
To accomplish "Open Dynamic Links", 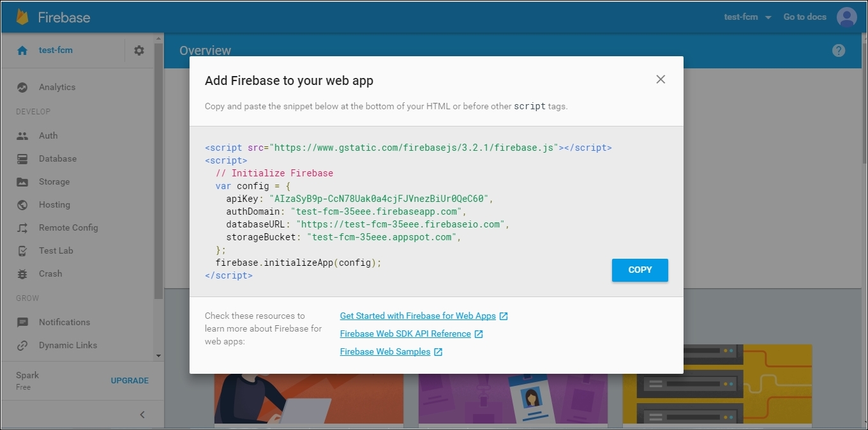I will coord(68,346).
